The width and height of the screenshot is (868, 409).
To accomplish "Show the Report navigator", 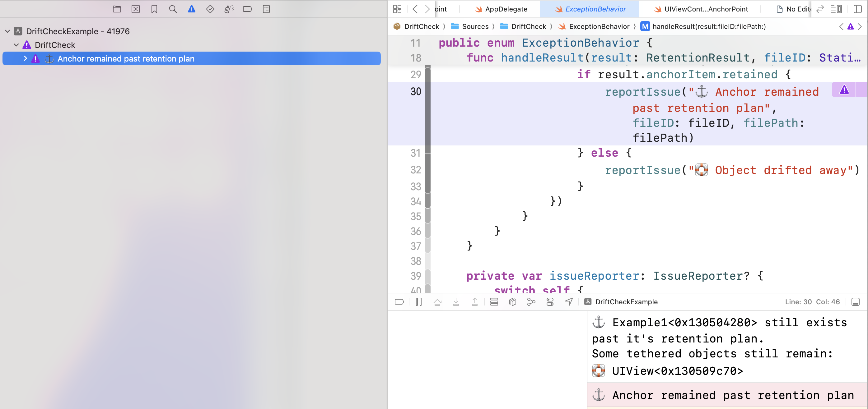I will (x=266, y=9).
